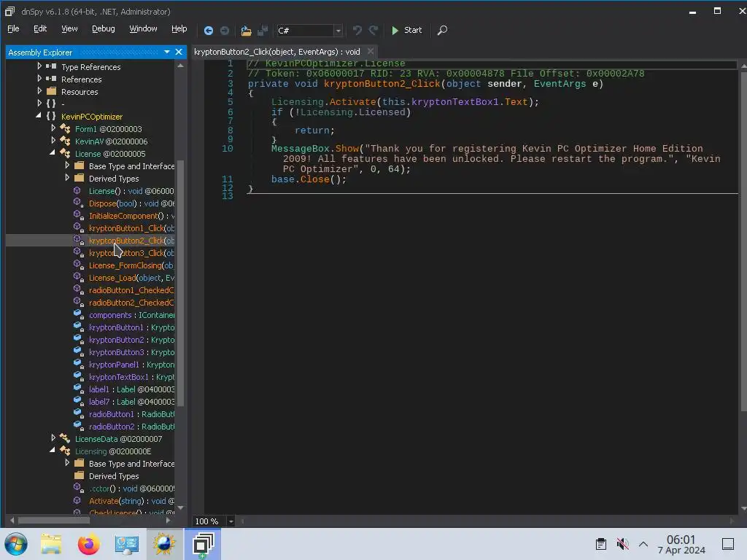Collapse the License class node
The width and height of the screenshot is (747, 560).
[x=53, y=153]
